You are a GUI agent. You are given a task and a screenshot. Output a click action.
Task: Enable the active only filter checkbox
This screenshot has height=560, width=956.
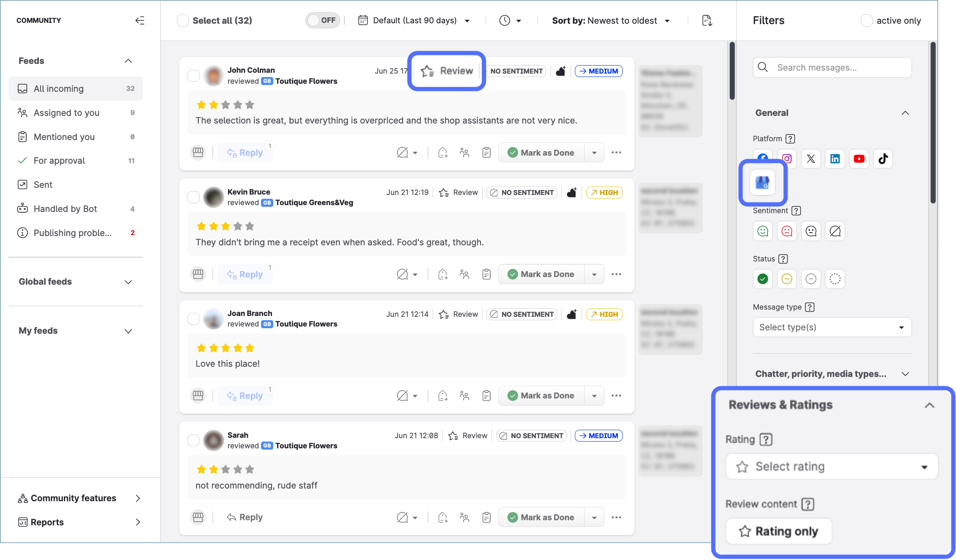click(866, 21)
